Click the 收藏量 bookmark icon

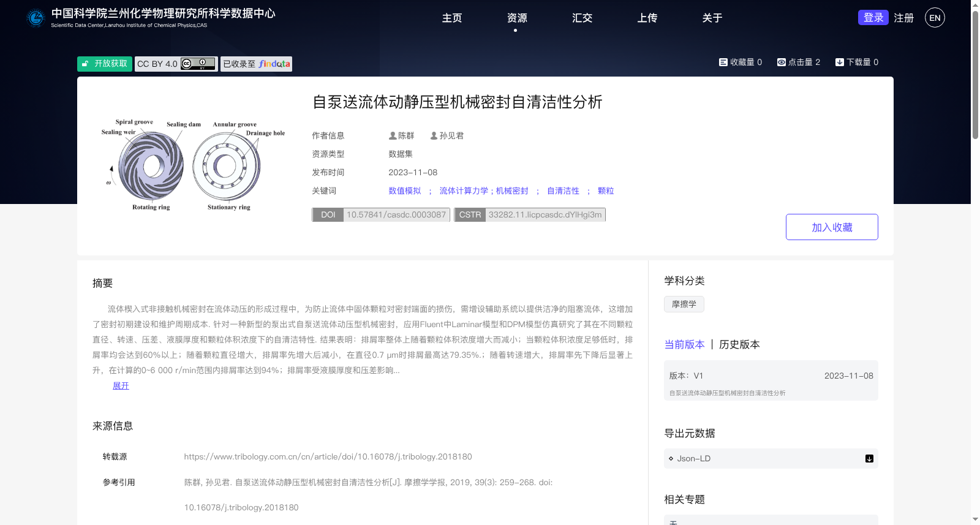pyautogui.click(x=723, y=62)
